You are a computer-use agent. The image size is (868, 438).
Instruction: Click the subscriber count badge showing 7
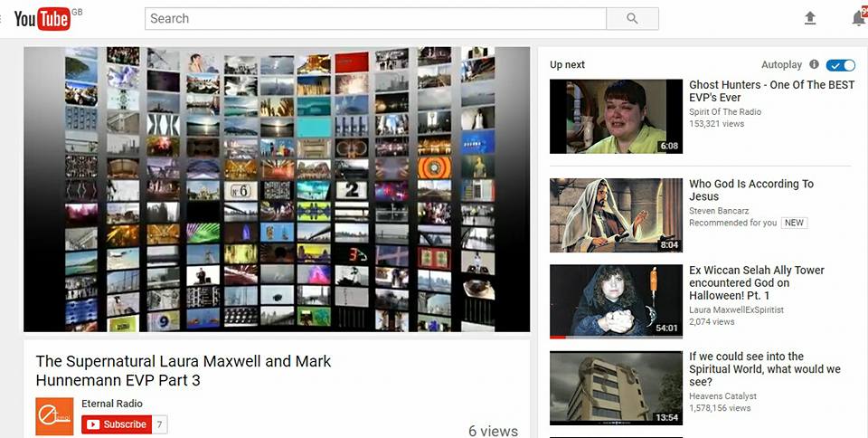coord(159,424)
